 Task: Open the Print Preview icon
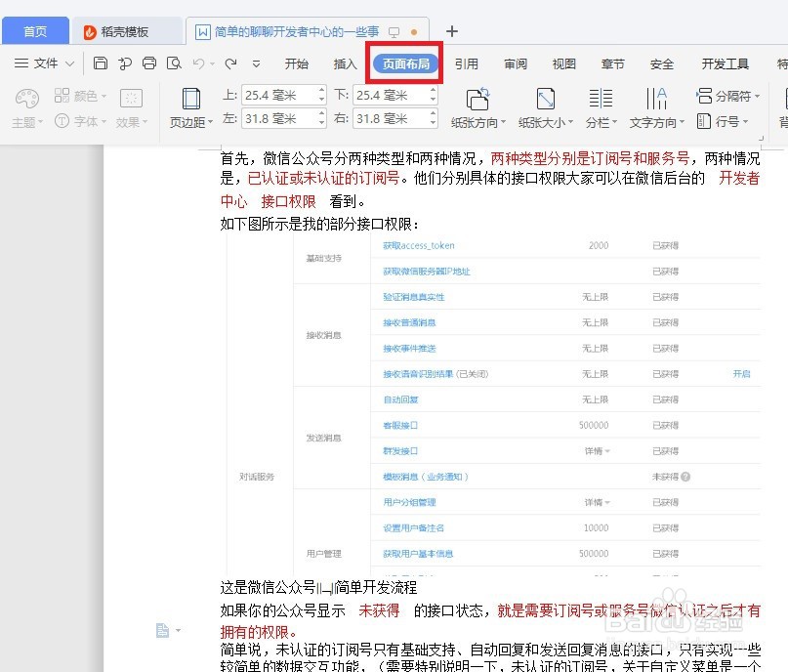pos(175,62)
